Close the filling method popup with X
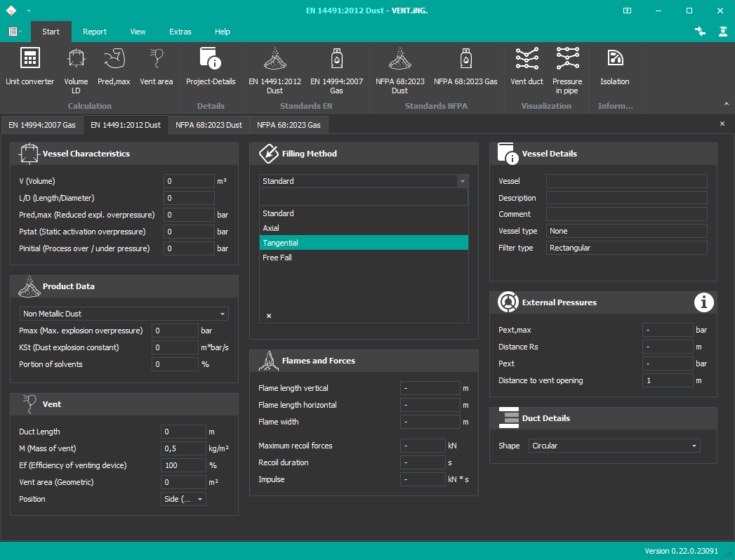The height and width of the screenshot is (560, 735). 269,316
